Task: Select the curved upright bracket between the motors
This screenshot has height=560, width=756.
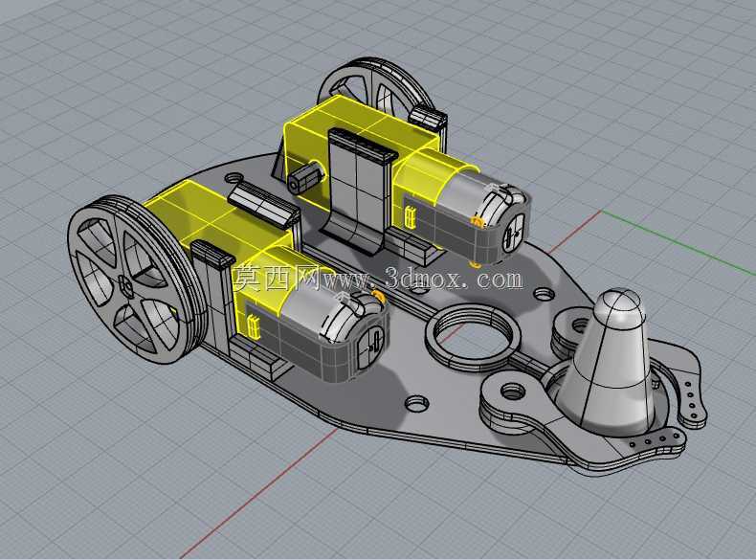Action: pos(359,190)
